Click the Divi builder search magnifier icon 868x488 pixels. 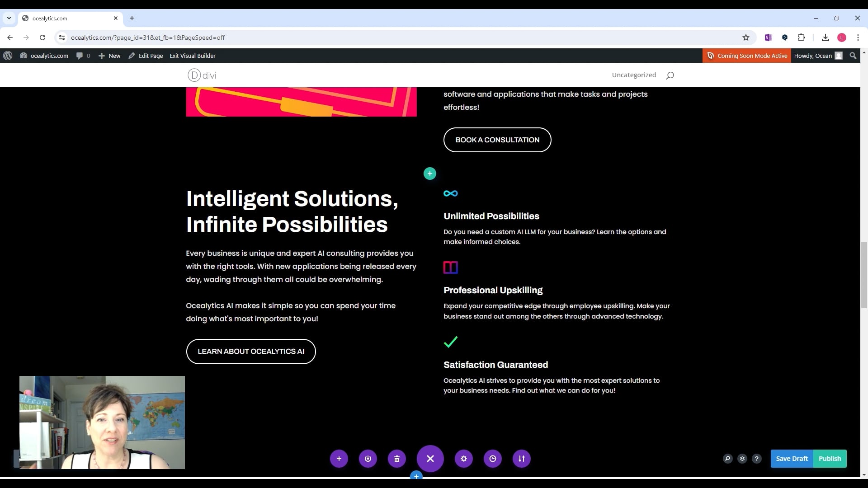(x=728, y=459)
